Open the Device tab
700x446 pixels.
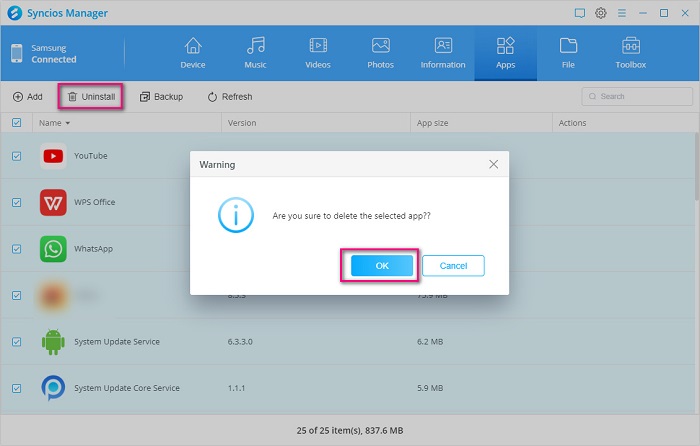[x=193, y=52]
